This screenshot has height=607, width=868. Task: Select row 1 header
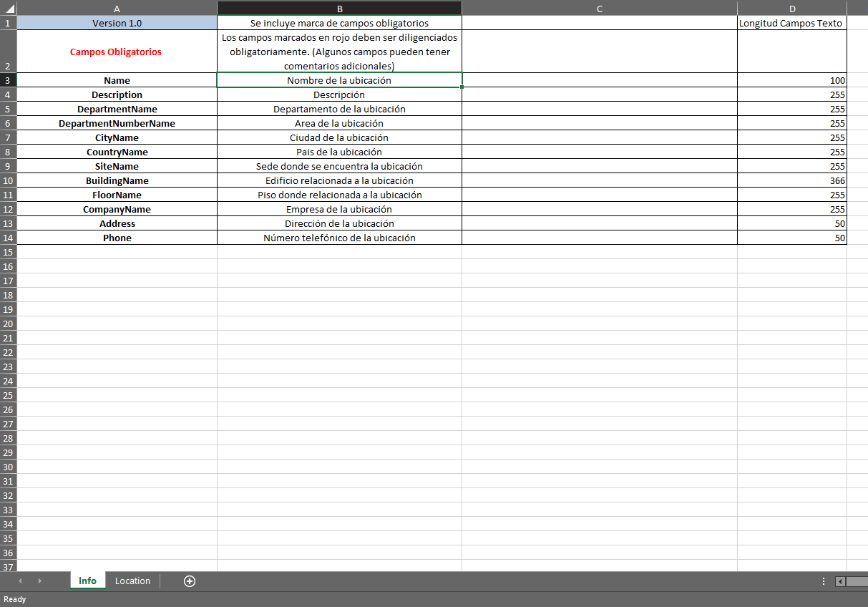click(8, 23)
